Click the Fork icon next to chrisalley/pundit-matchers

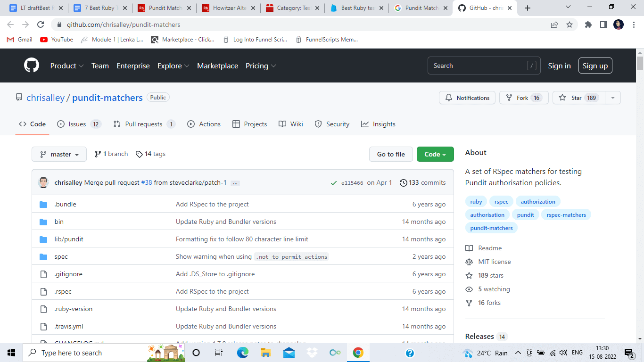click(x=509, y=98)
